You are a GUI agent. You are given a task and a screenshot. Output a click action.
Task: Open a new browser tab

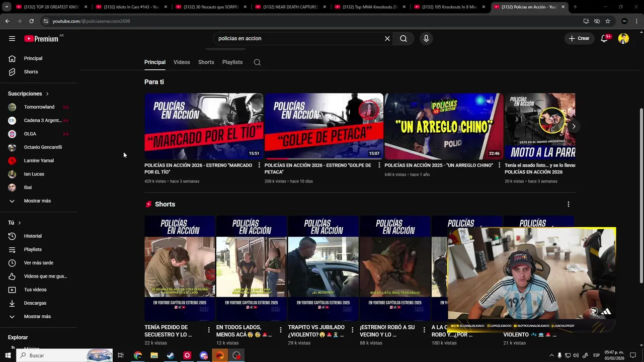[575, 7]
